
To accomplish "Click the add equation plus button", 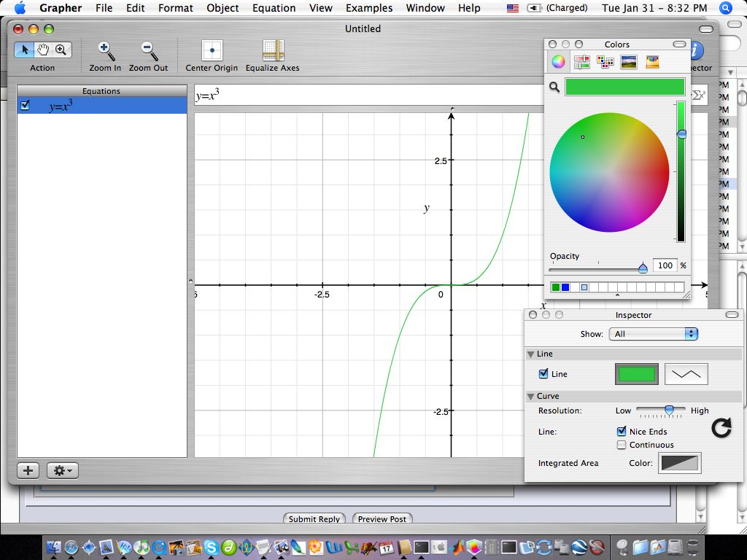I will 28,470.
